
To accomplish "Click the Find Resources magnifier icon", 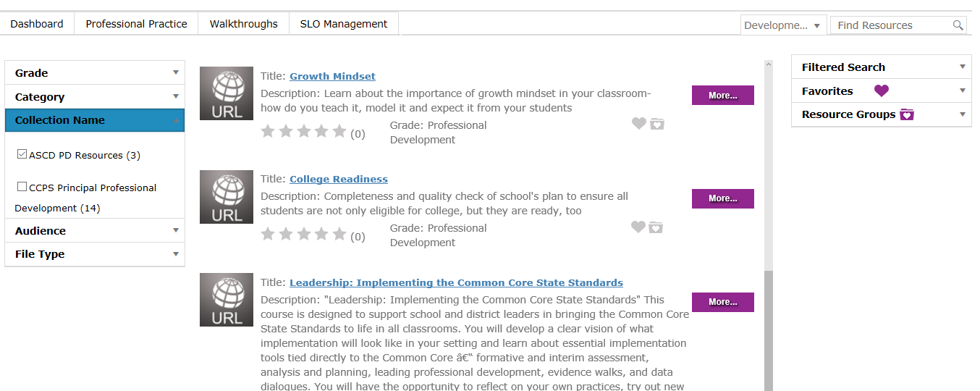I will click(x=958, y=25).
